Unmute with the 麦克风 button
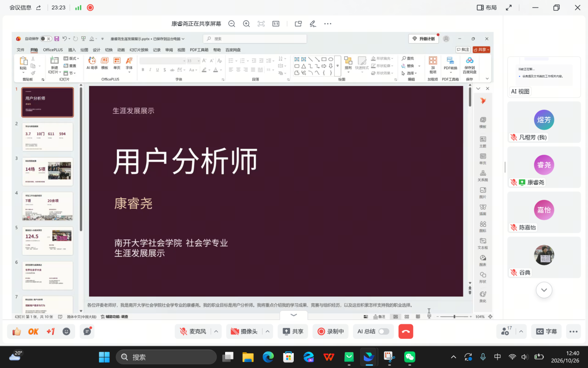The height and width of the screenshot is (368, 588). 193,331
